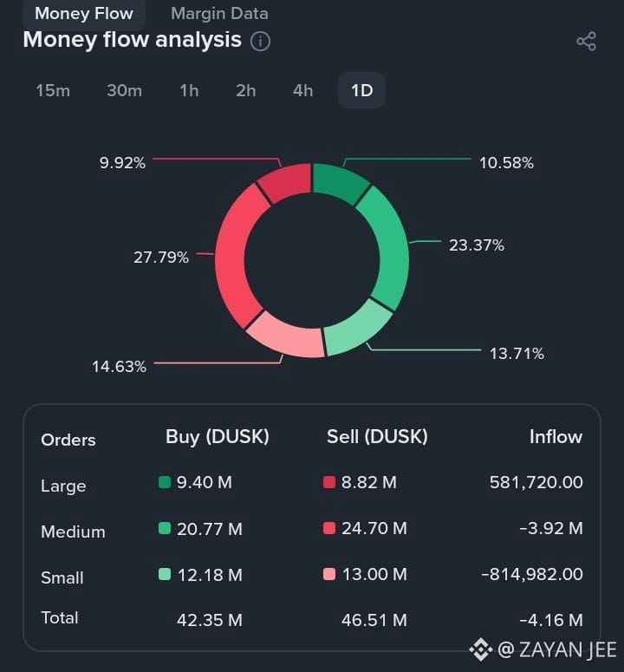Click the large buy dark green swatch
The image size is (624, 672).
click(165, 482)
